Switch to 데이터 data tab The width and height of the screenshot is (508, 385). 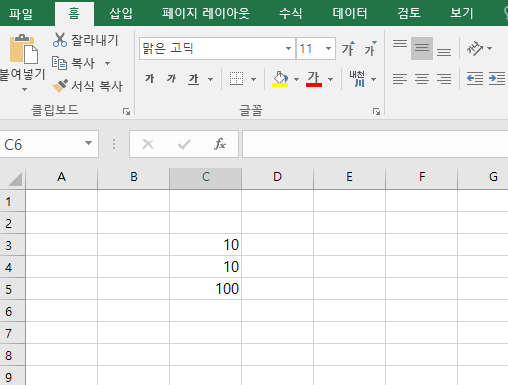(x=350, y=14)
